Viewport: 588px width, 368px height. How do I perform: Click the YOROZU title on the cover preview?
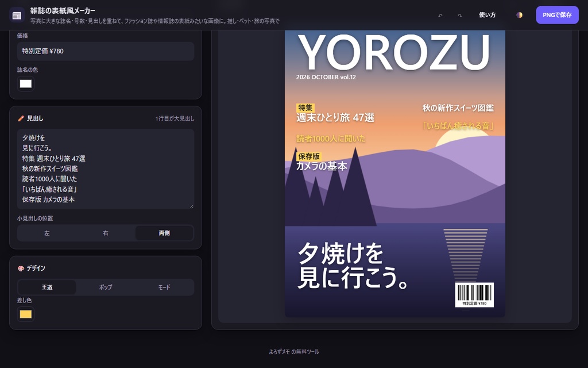point(393,52)
